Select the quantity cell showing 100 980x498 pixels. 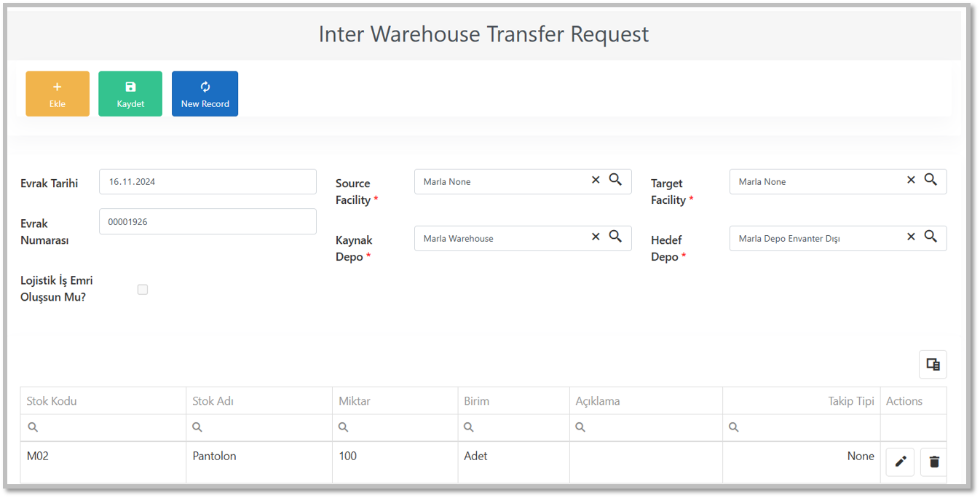[395, 462]
